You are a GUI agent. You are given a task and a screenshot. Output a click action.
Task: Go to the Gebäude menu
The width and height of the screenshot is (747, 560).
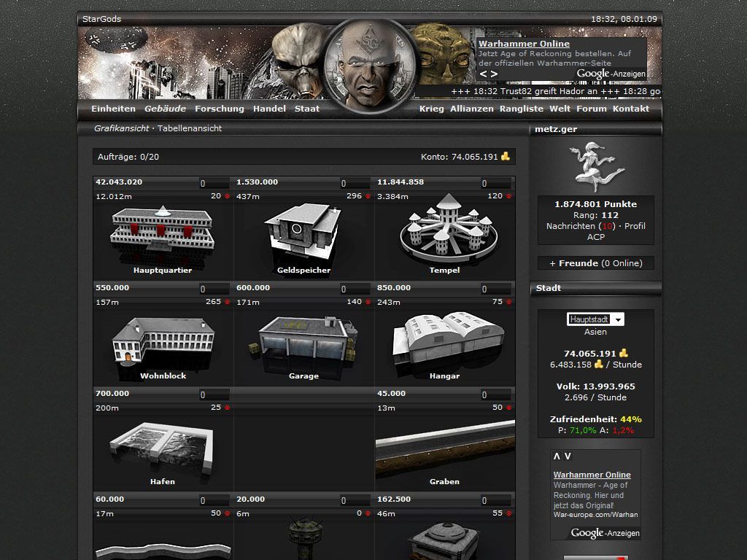coord(166,109)
